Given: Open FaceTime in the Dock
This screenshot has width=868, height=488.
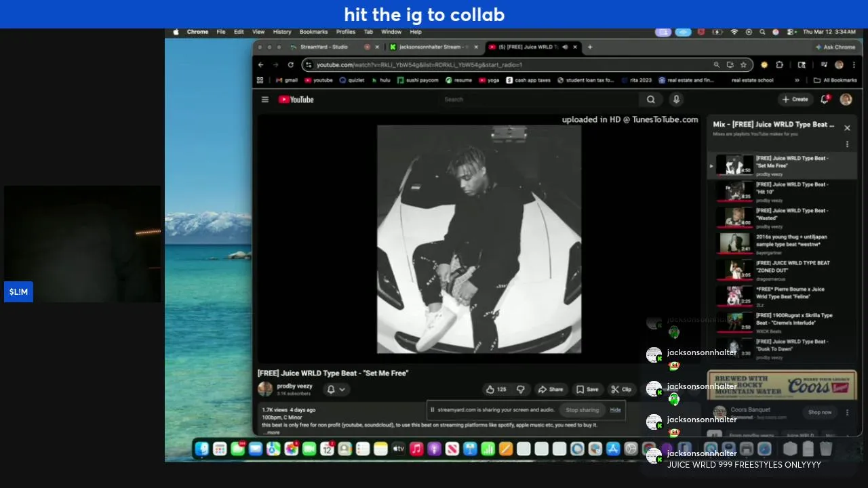Looking at the screenshot, I should coord(309,449).
